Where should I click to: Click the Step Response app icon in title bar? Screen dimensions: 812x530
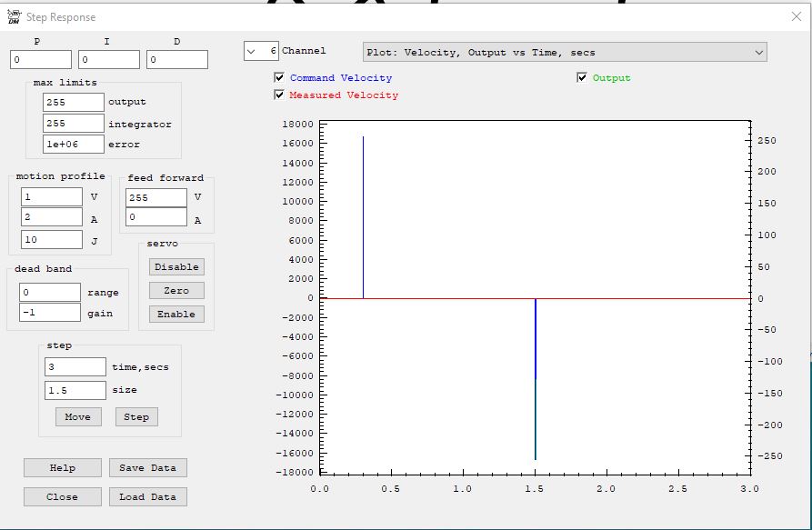click(14, 16)
